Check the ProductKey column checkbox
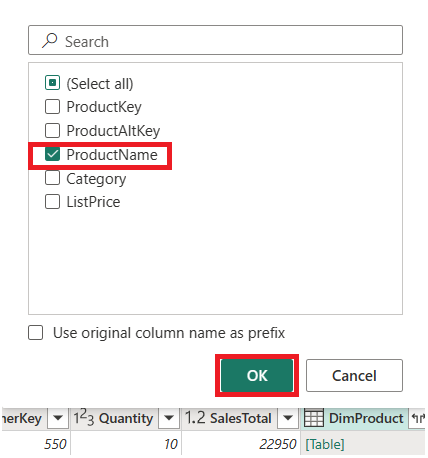Image resolution: width=428 pixels, height=458 pixels. [x=52, y=107]
